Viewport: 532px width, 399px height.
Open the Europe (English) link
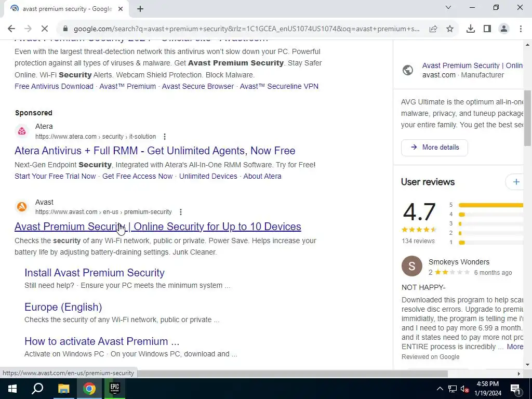[x=63, y=307]
